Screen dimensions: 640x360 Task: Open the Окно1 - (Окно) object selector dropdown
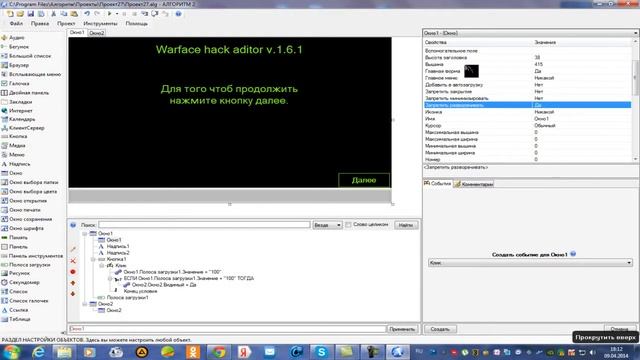tap(530, 33)
